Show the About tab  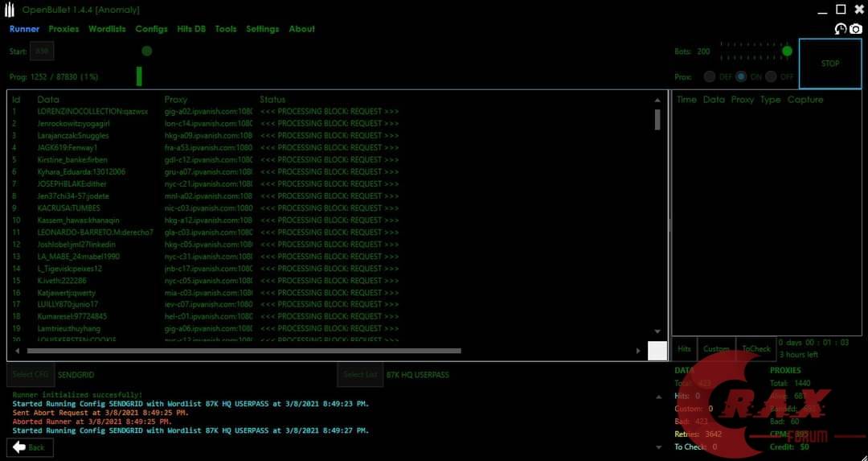pyautogui.click(x=301, y=29)
